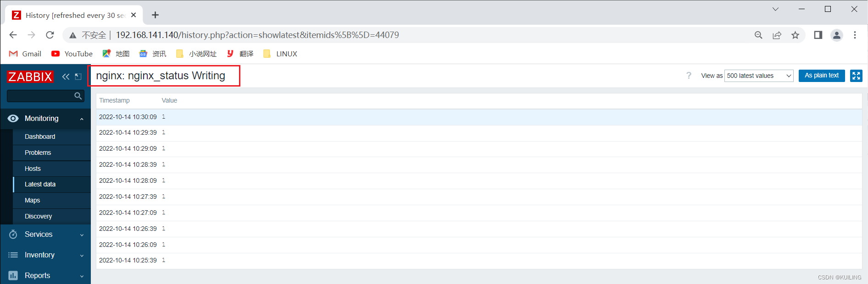Open browser profile avatar
The width and height of the screenshot is (868, 284).
pyautogui.click(x=837, y=35)
